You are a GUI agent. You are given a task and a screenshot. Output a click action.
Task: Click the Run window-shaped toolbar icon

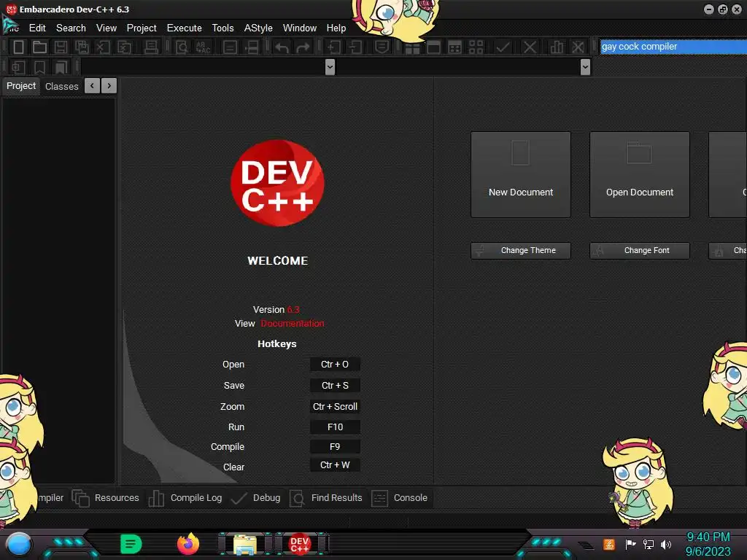pyautogui.click(x=433, y=47)
